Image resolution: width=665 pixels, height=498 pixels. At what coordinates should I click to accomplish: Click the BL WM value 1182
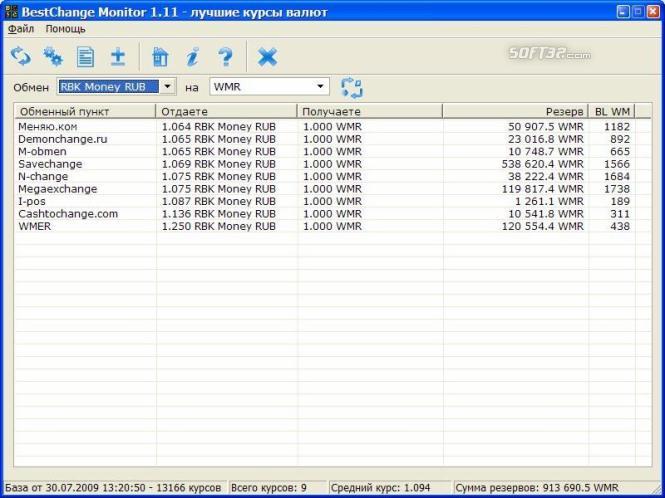(617, 126)
